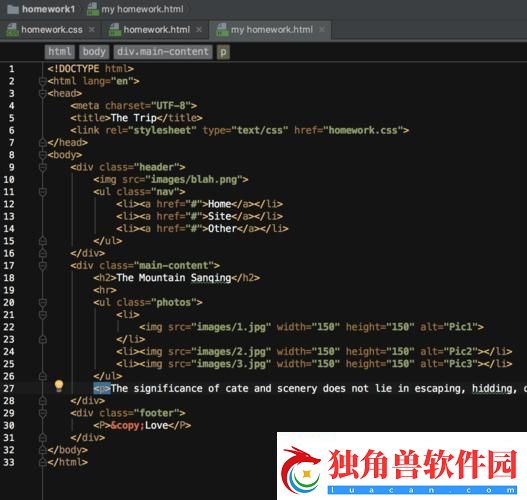This screenshot has height=500, width=527.
Task: Click the alt="Pic2" attribute
Action: [449, 352]
